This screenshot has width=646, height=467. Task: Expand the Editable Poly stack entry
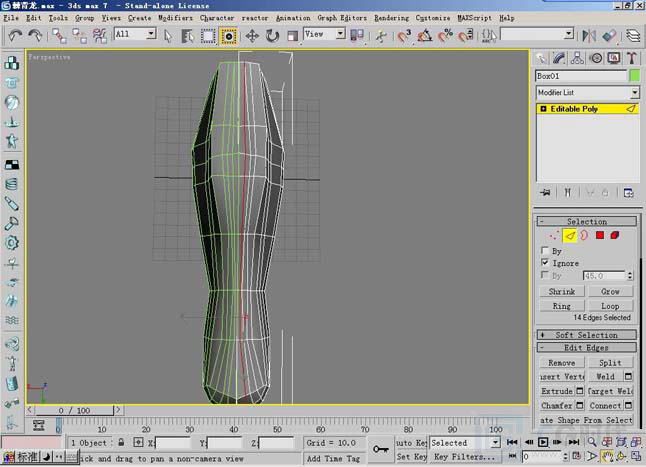[543, 109]
